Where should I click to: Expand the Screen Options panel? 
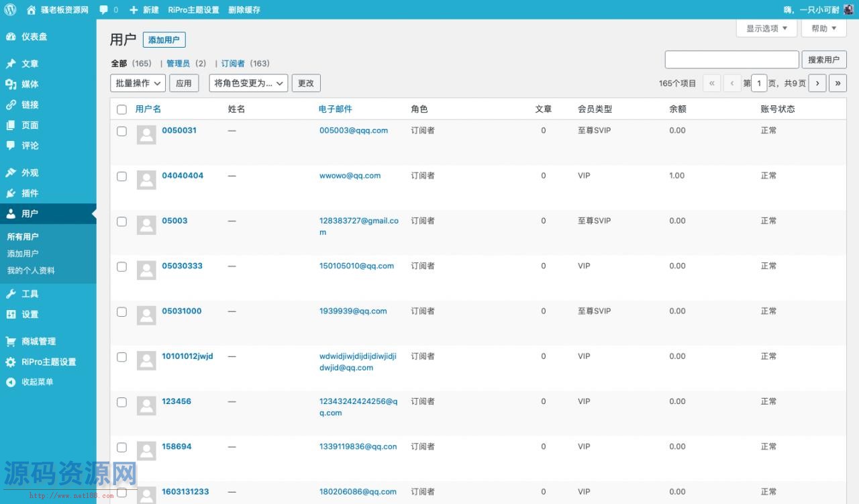tap(766, 28)
